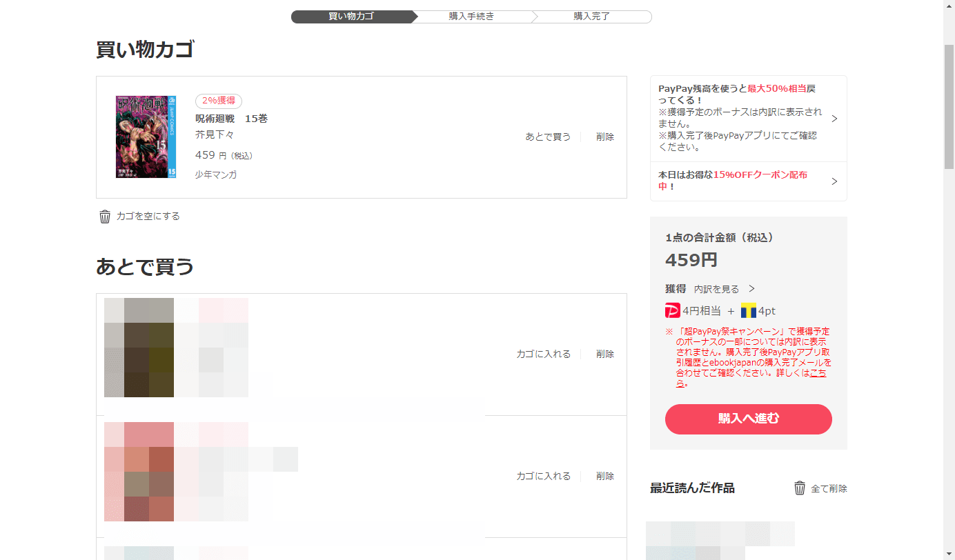Open the first blurred saved-for-later cover
Viewport: 955px width, 560px height.
139,348
